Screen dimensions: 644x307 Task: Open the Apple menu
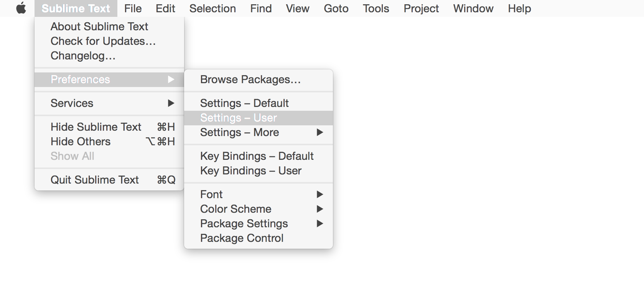coord(21,8)
